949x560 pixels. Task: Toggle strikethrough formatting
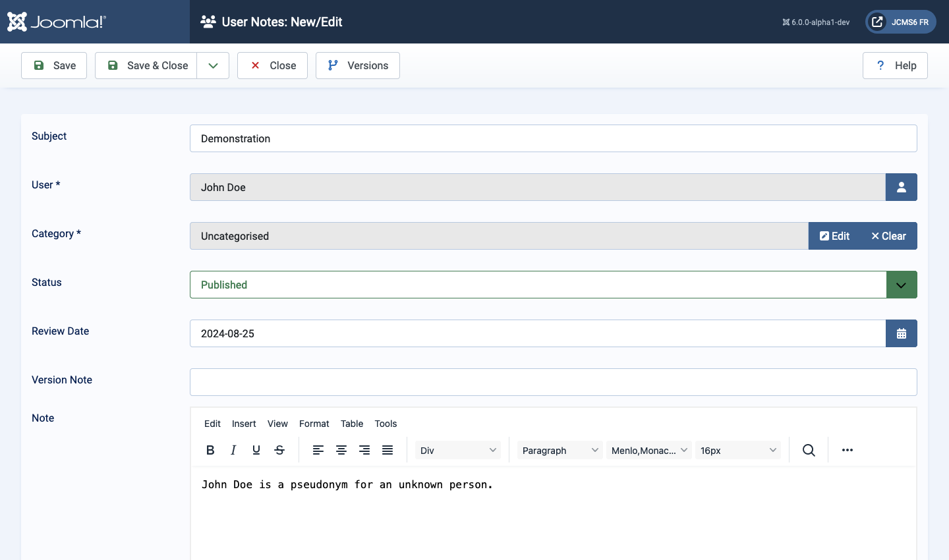(x=279, y=450)
